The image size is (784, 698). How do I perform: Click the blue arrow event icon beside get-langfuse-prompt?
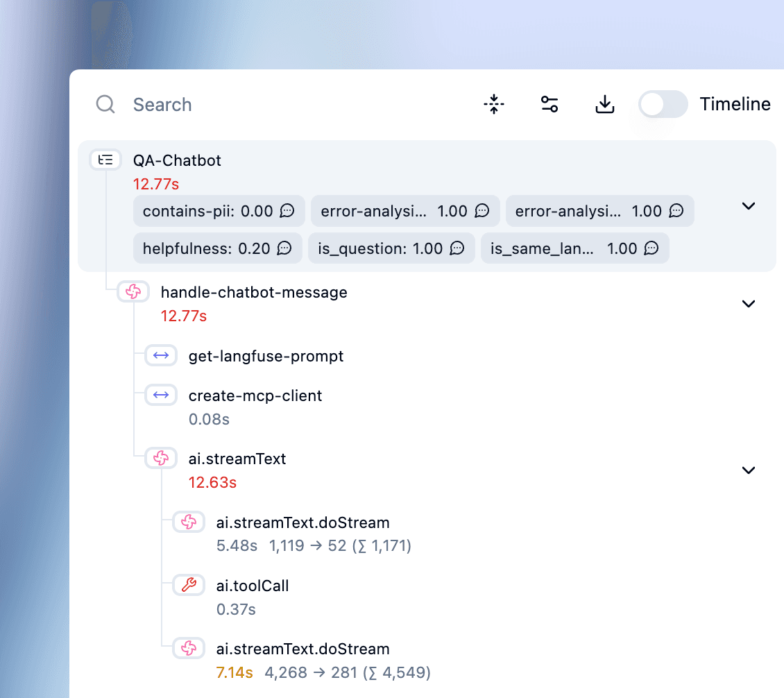pyautogui.click(x=160, y=355)
